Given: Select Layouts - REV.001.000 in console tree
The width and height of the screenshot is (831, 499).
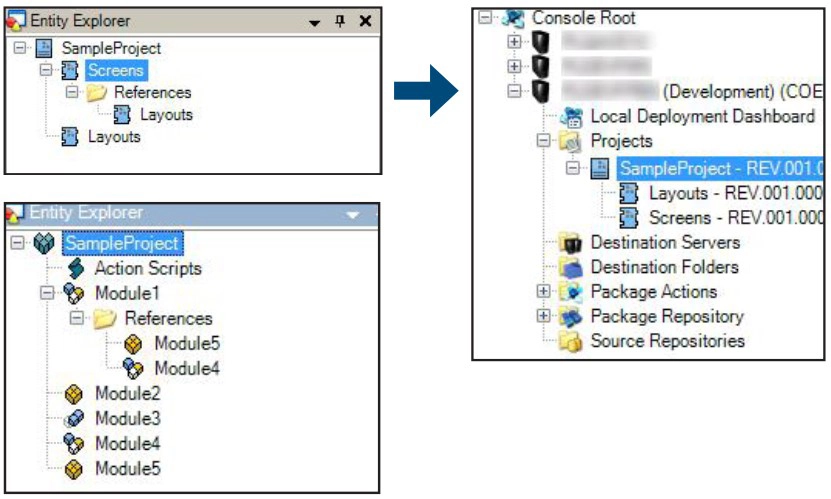Looking at the screenshot, I should click(736, 193).
